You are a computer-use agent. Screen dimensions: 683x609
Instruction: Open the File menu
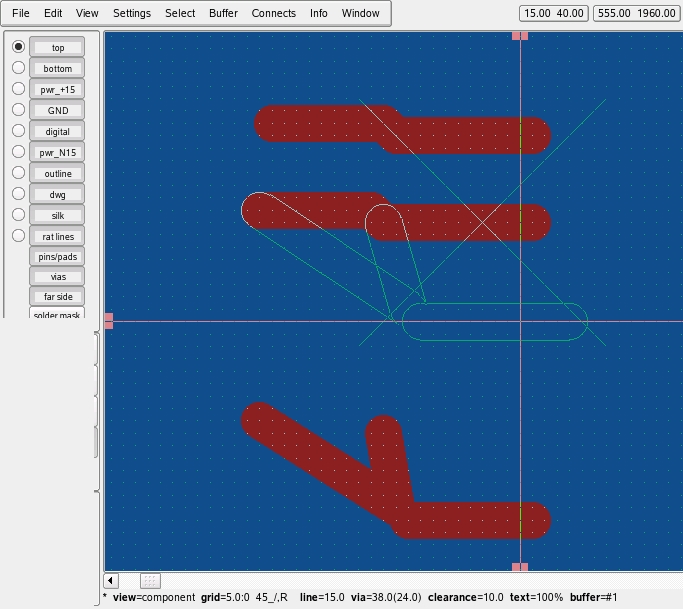coord(20,13)
